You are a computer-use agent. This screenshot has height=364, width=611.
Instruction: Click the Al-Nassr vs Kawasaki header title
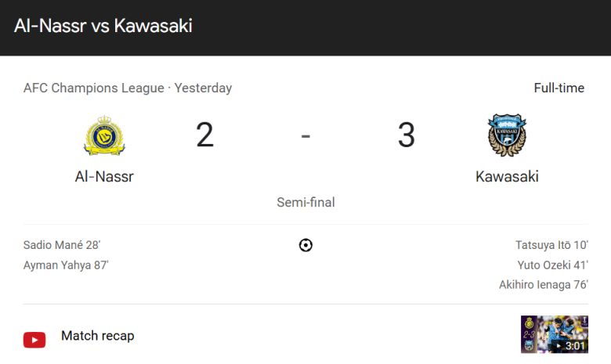[103, 26]
